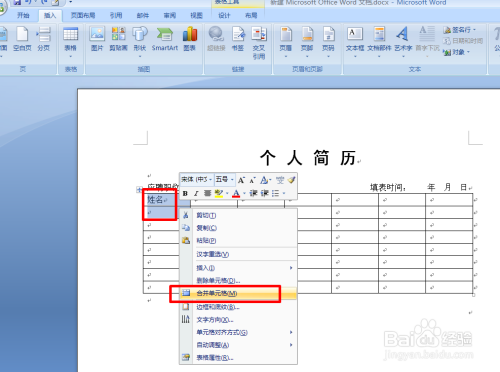Screen dimensions: 500x372
Task: Open the Header (页眉) options
Action: click(x=286, y=42)
